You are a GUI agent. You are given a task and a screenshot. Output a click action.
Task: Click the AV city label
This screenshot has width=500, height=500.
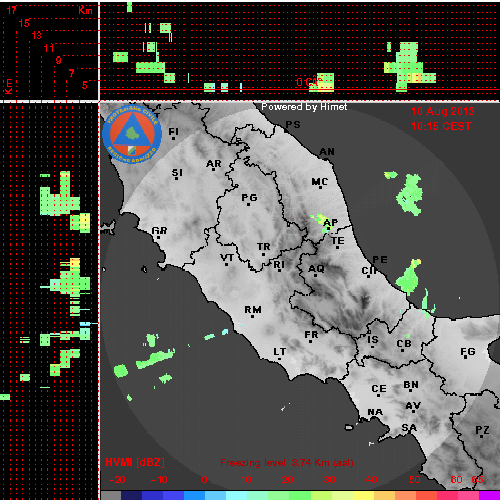pos(413,406)
